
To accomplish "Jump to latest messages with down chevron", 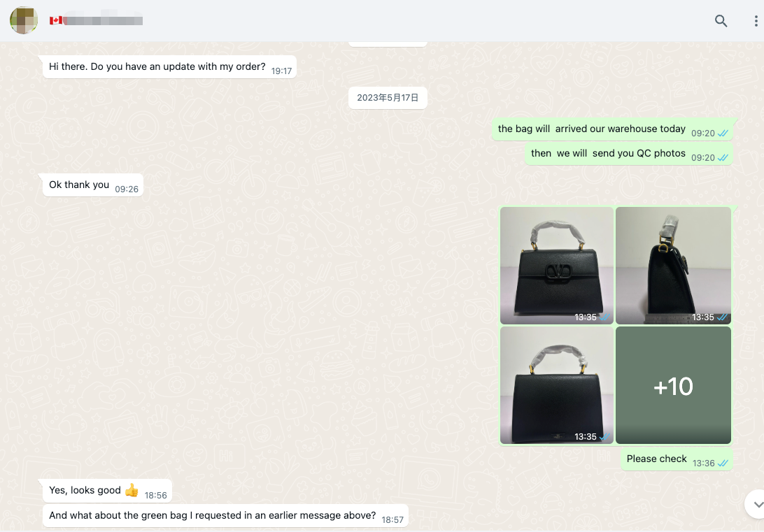I will (x=757, y=504).
